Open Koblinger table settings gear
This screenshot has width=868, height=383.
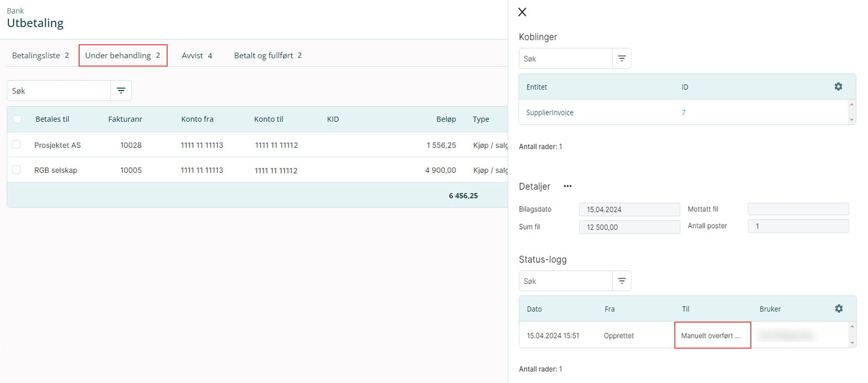click(838, 87)
